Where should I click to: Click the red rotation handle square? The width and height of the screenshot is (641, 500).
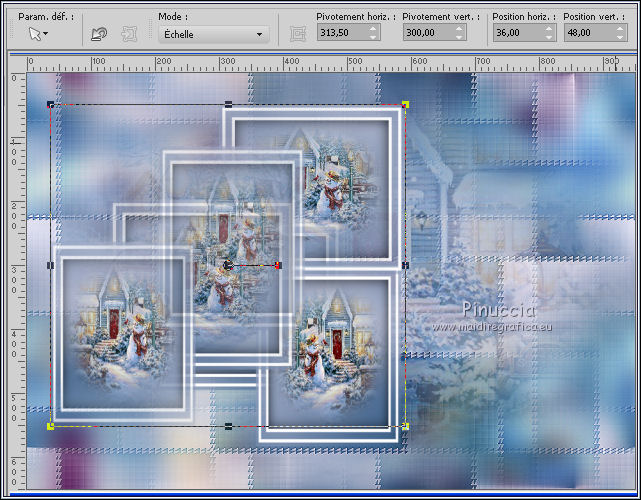pos(278,266)
